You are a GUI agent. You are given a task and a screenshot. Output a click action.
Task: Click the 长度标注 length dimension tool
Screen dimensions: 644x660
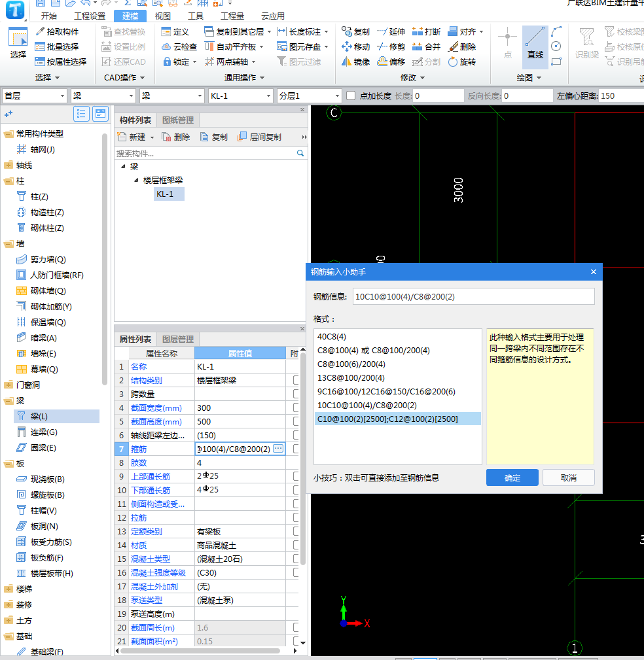(302, 31)
